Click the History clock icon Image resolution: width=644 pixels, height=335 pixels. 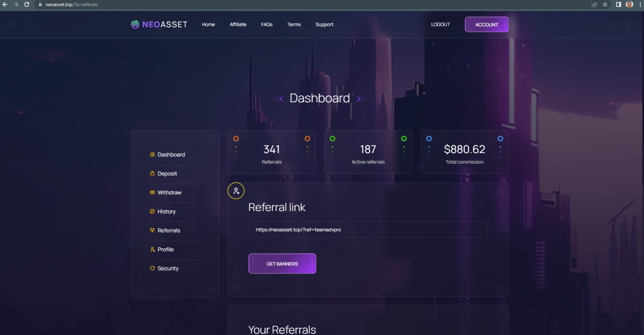(x=152, y=212)
